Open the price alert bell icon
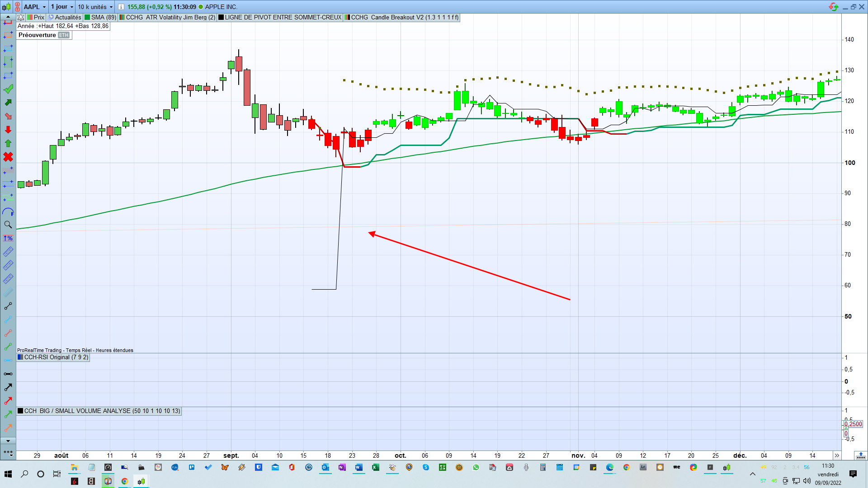Screen dimensions: 868x488 [21, 17]
